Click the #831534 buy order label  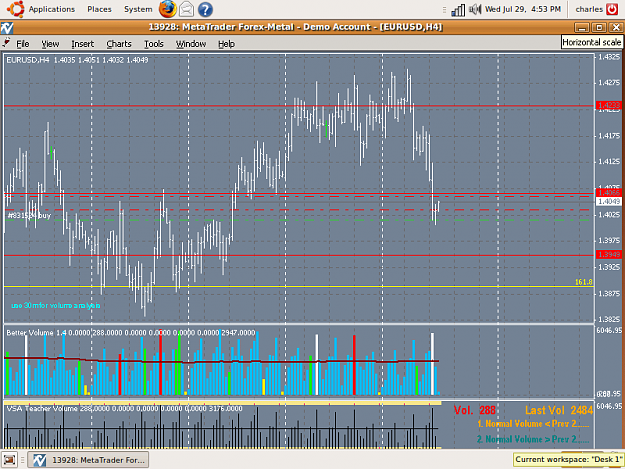point(29,216)
